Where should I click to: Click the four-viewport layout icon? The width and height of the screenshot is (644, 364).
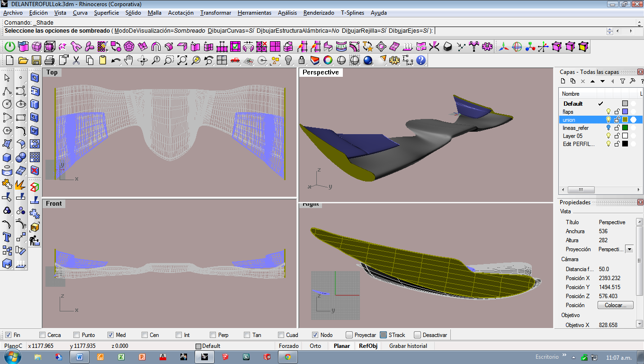222,60
